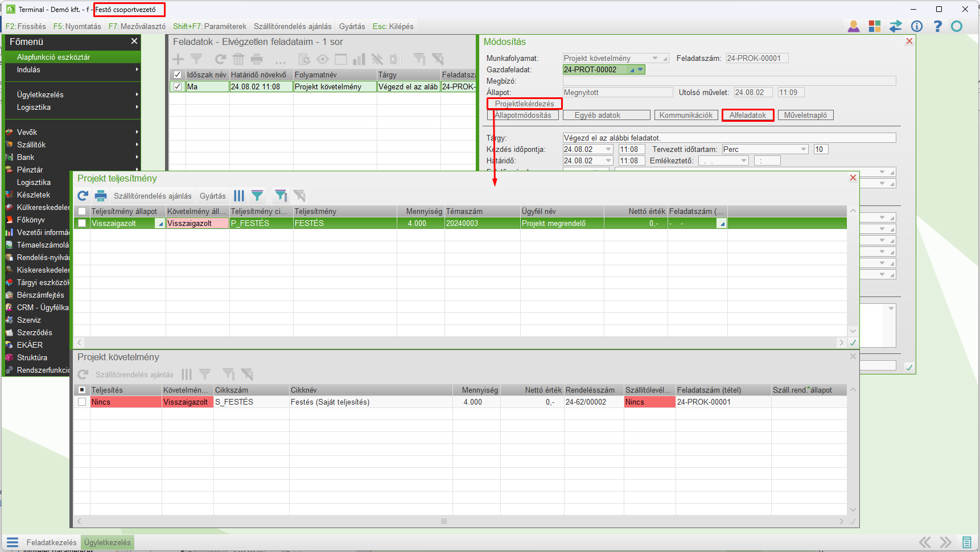Viewport: 980px width, 552px height.
Task: Click the teal circle icon in top bar
Action: click(x=957, y=26)
